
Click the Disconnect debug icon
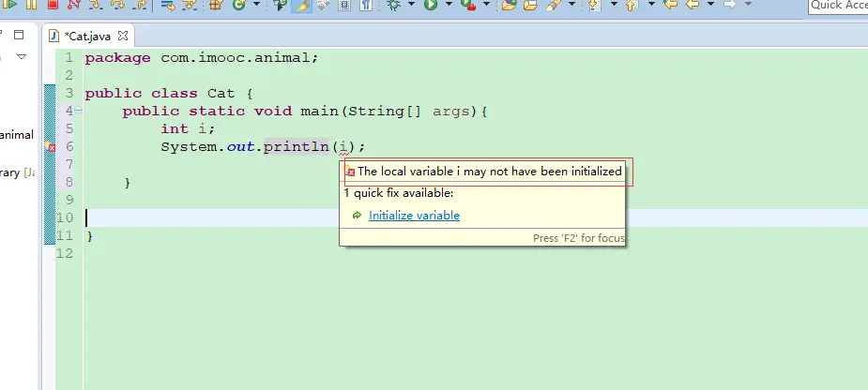click(73, 5)
